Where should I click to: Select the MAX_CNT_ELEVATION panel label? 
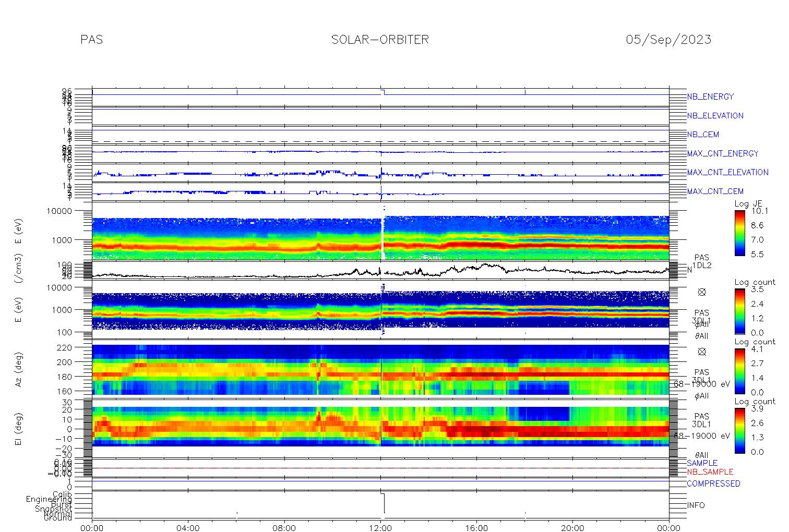(x=727, y=172)
